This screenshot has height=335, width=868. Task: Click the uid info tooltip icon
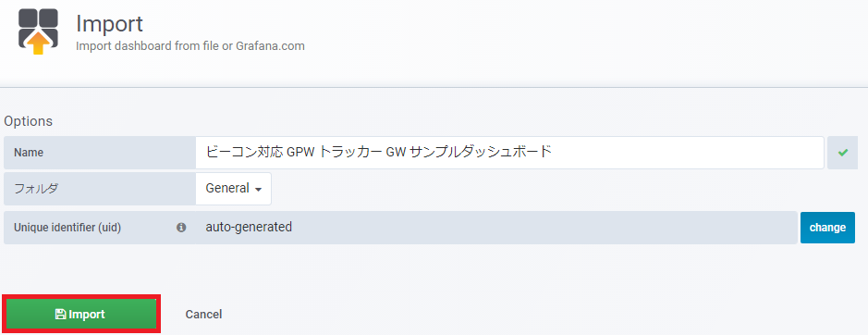click(181, 228)
